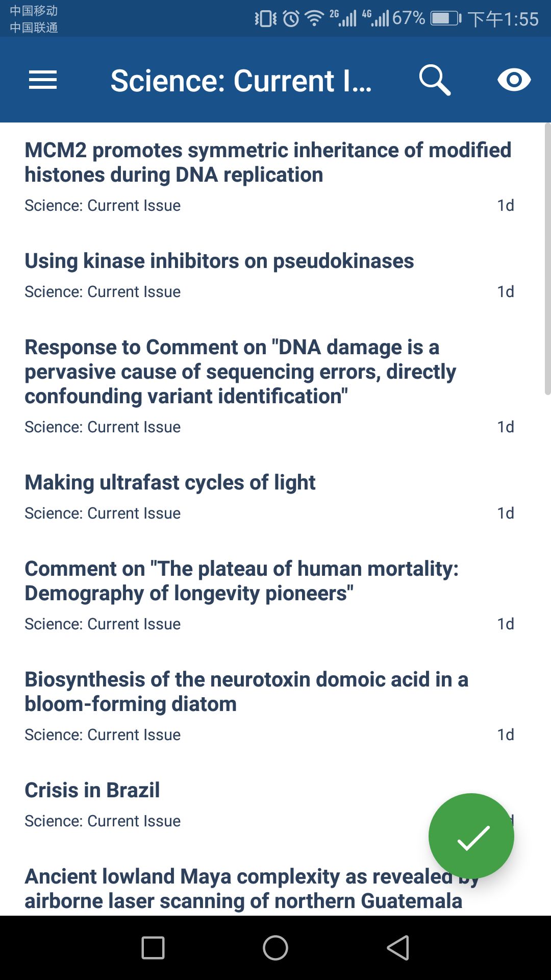Tap the alarm clock icon in the status bar
The height and width of the screenshot is (980, 551).
click(291, 19)
